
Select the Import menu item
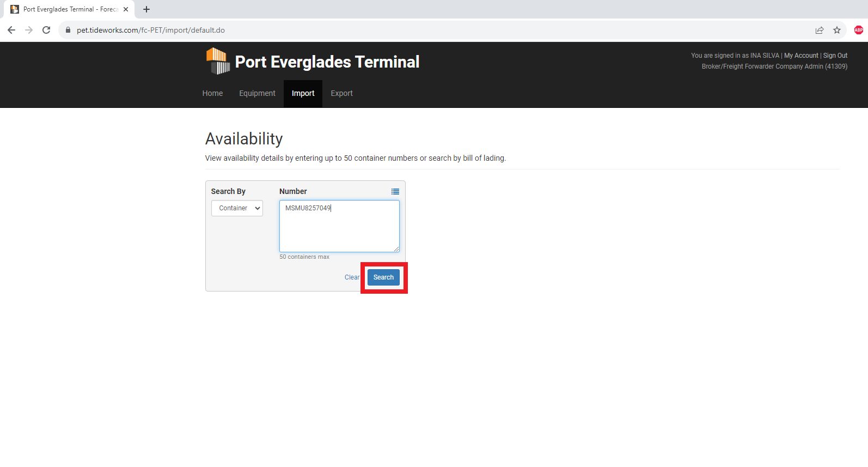[x=303, y=93]
